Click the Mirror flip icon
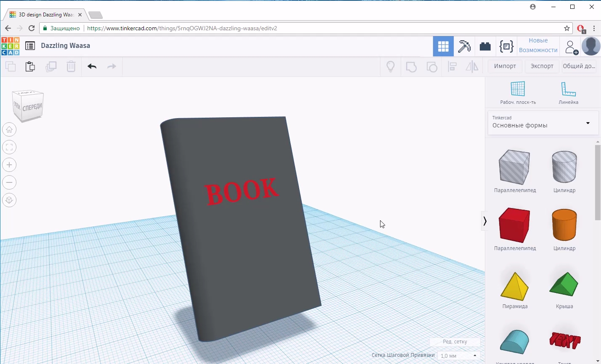Viewport: 601px width, 364px height. tap(472, 66)
